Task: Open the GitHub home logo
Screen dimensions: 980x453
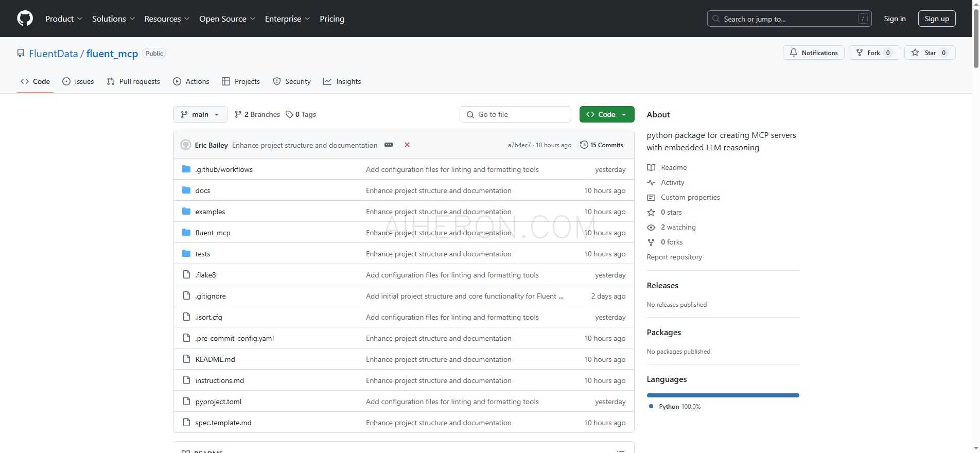Action: point(25,19)
